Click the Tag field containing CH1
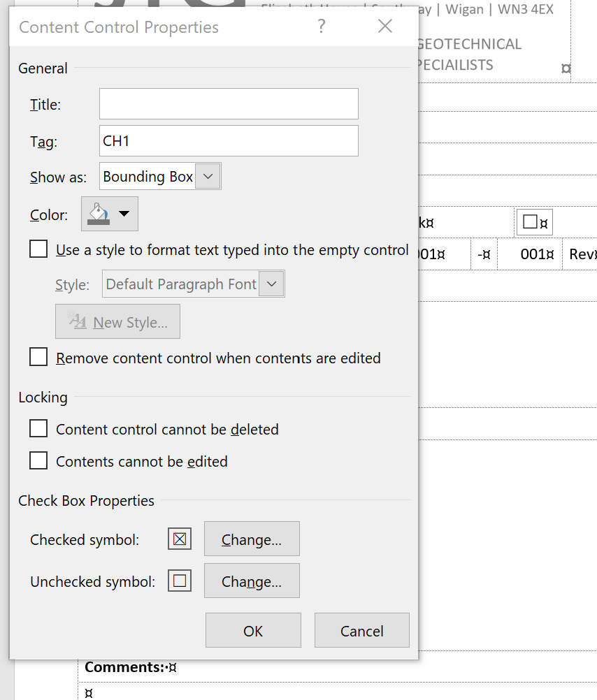597x700 pixels. pyautogui.click(x=229, y=141)
